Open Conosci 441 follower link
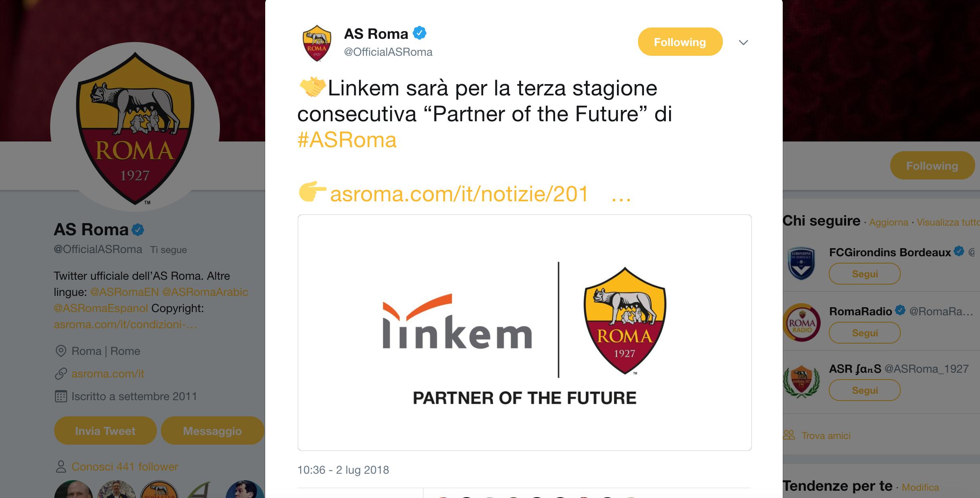The width and height of the screenshot is (980, 498). coord(125,466)
